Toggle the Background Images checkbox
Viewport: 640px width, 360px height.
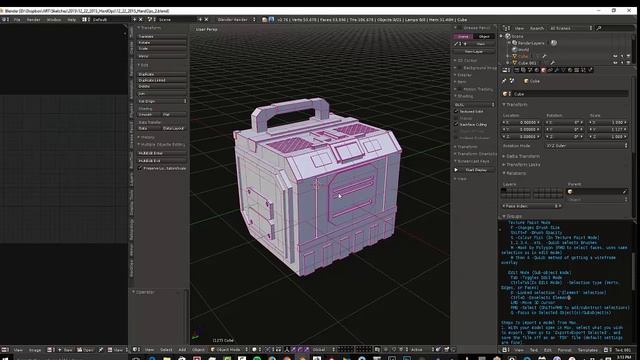click(x=460, y=68)
